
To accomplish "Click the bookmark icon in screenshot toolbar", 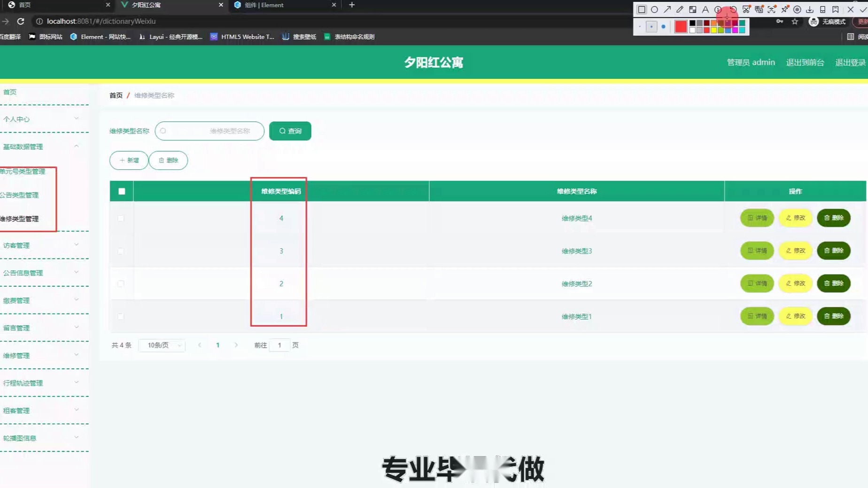I will 836,9.
